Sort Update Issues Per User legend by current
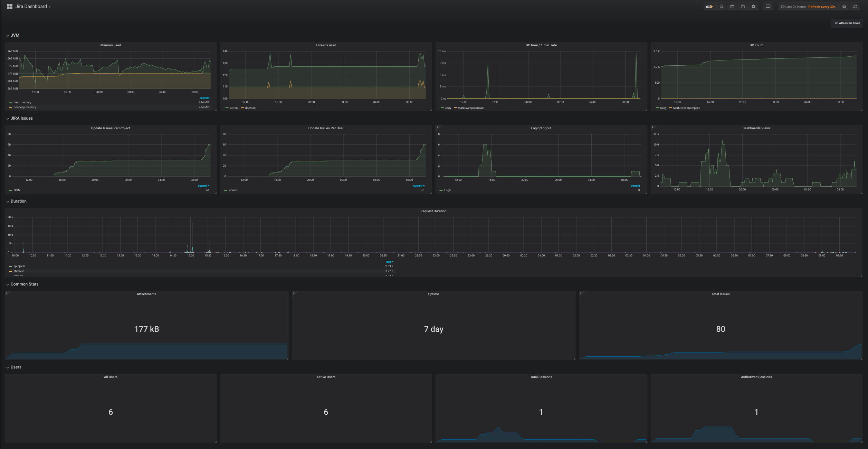 click(419, 186)
